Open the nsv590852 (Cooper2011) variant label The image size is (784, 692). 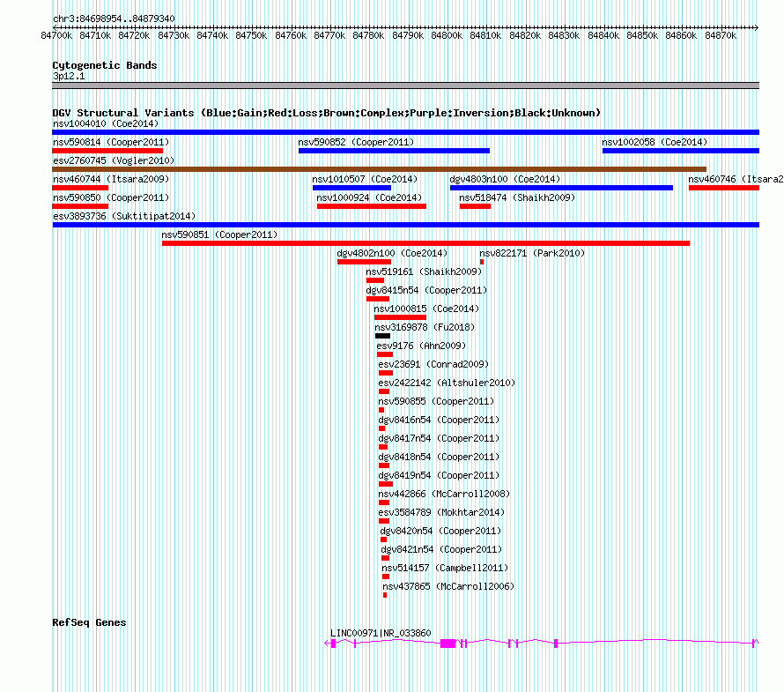coord(356,142)
